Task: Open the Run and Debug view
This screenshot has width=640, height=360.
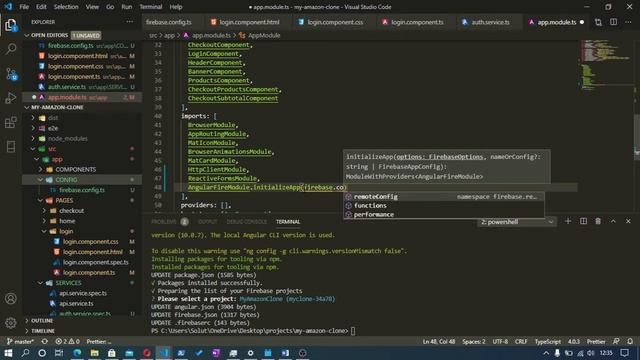Action: (x=11, y=98)
